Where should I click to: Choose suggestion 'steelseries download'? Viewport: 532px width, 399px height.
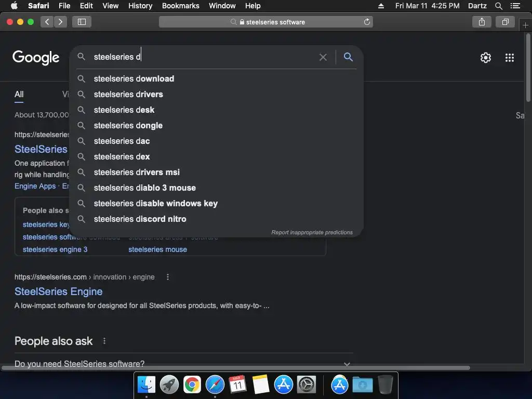217,79
